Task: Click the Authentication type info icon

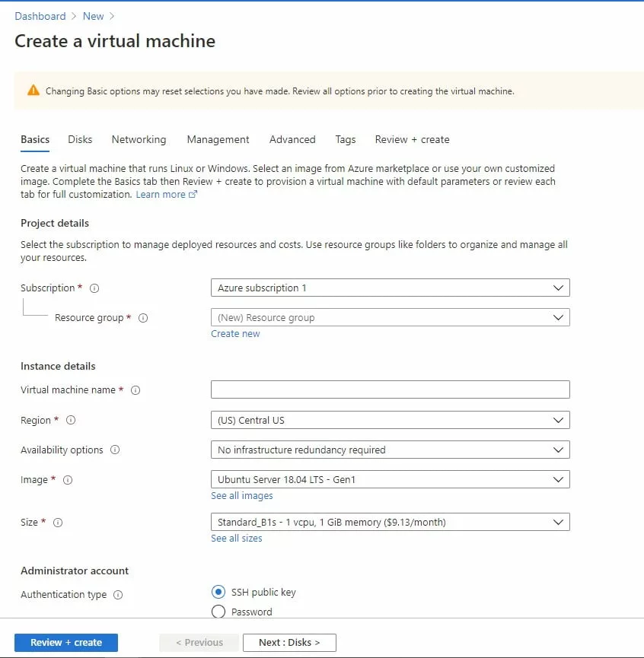Action: click(118, 595)
